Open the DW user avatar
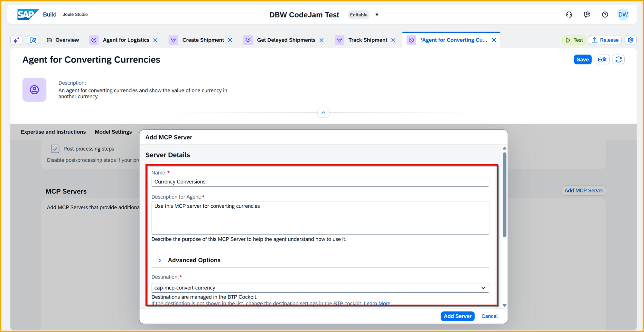The width and height of the screenshot is (644, 332). point(623,14)
